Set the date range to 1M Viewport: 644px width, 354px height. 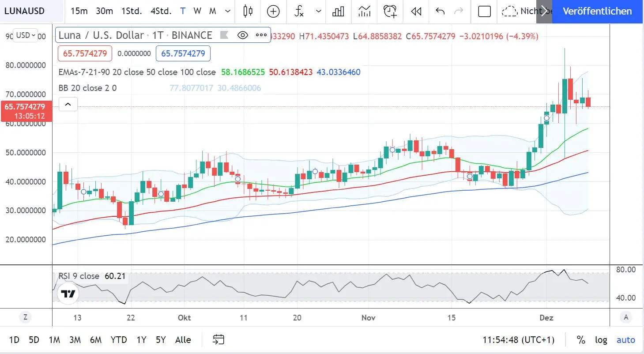coord(54,340)
